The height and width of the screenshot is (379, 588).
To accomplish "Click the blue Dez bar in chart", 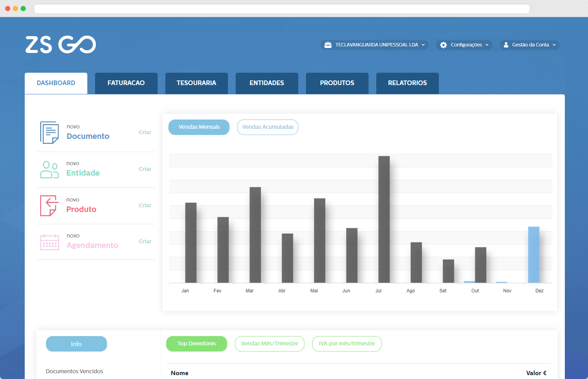I will click(x=534, y=255).
